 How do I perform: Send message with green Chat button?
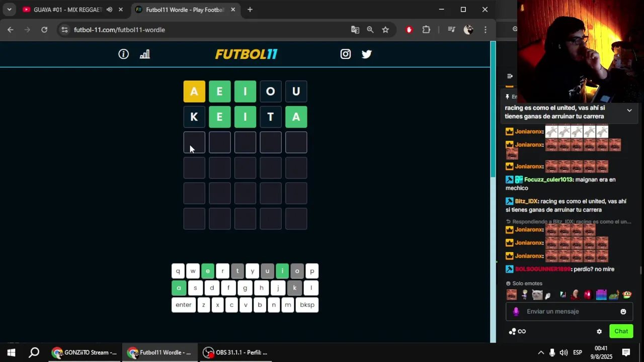coord(621,331)
